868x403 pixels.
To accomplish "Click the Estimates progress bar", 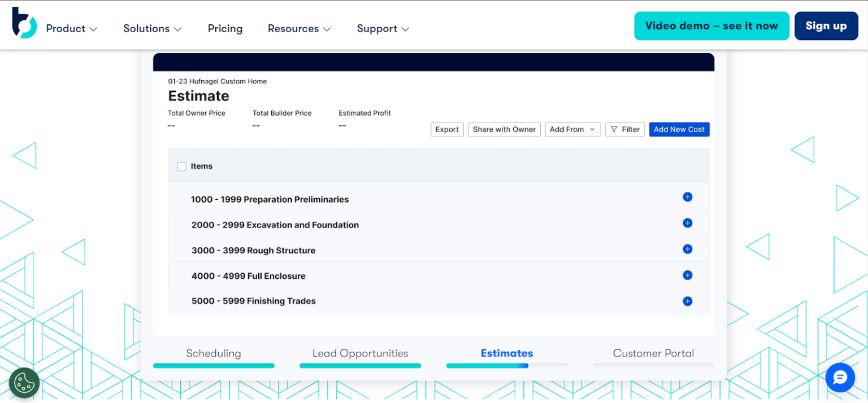I will [x=506, y=366].
